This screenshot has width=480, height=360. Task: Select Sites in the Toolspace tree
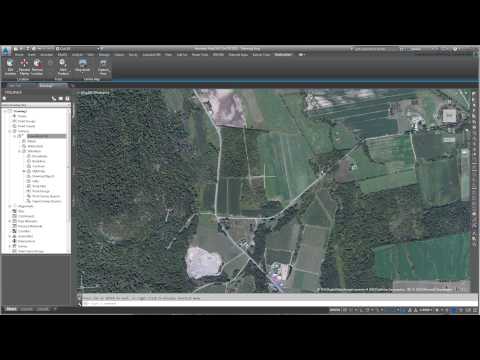tap(21, 211)
